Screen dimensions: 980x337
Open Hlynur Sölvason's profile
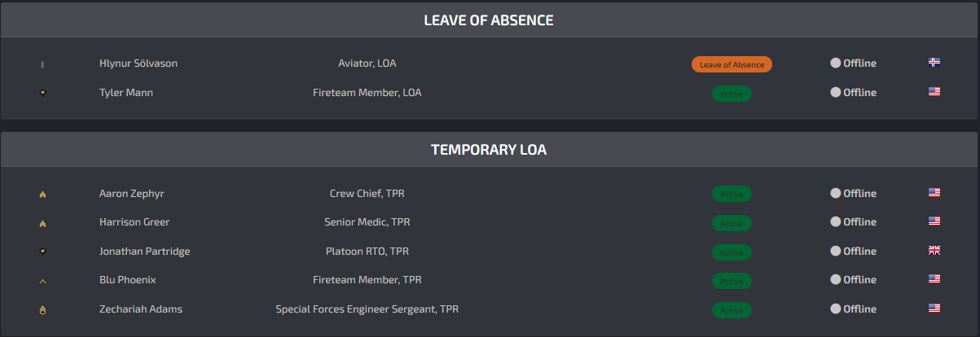coord(138,63)
